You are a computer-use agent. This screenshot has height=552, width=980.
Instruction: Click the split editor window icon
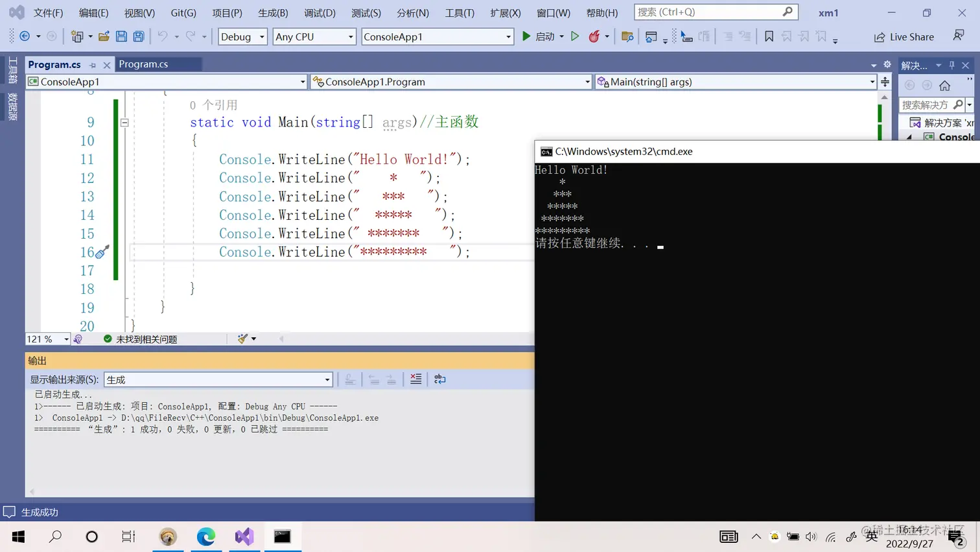coord(885,82)
